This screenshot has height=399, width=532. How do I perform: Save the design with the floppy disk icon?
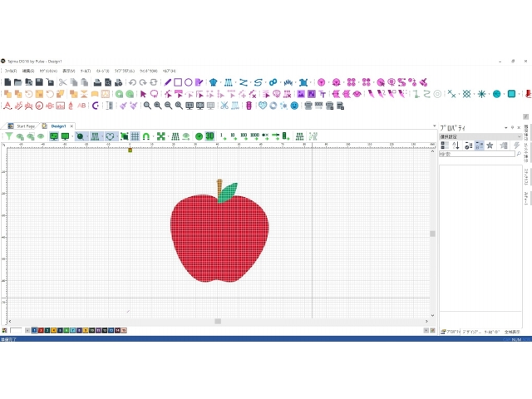tap(39, 82)
